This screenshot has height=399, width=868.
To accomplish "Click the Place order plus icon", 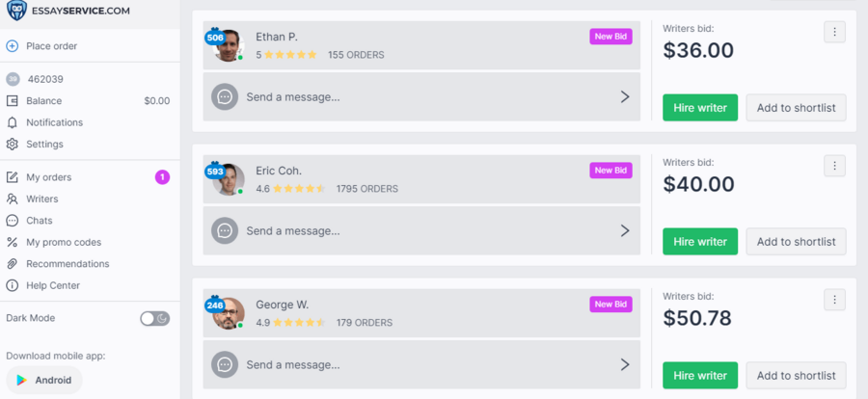I will point(13,46).
